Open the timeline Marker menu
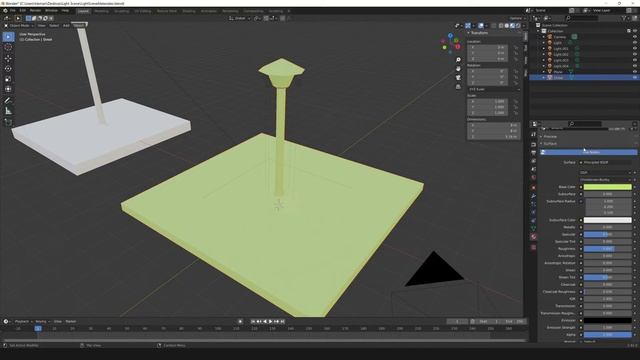Image resolution: width=640 pixels, height=360 pixels. pos(71,322)
